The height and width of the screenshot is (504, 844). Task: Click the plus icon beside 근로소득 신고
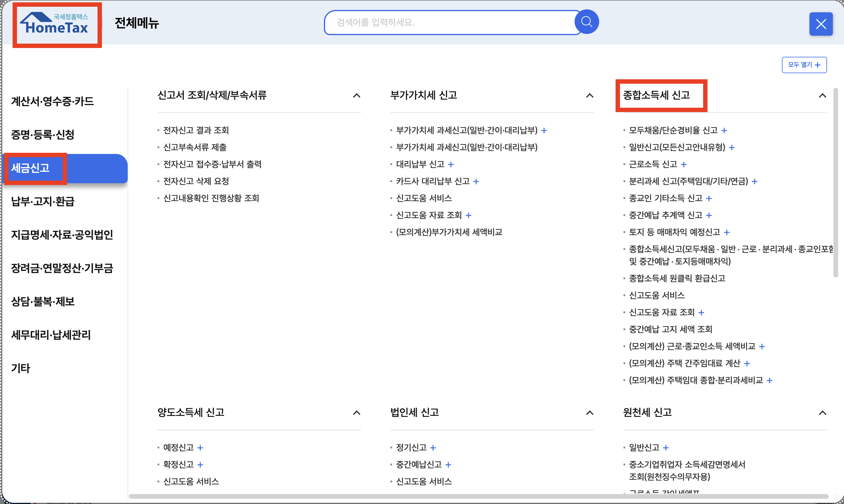(684, 165)
